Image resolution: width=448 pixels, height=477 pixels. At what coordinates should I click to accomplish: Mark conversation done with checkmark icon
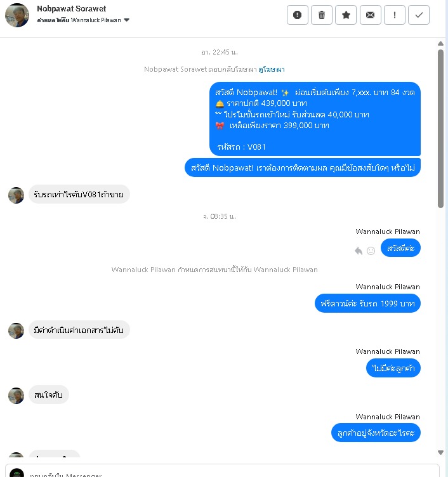(419, 15)
